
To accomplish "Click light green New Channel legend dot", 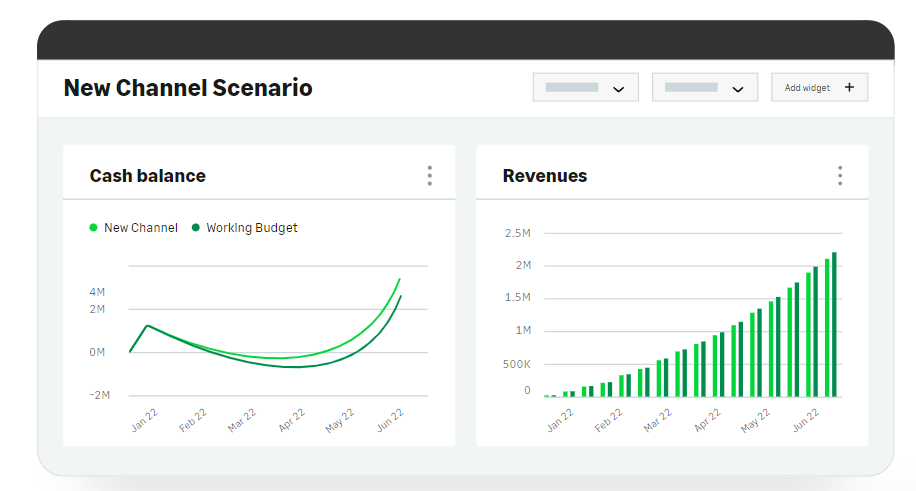I will 94,228.
